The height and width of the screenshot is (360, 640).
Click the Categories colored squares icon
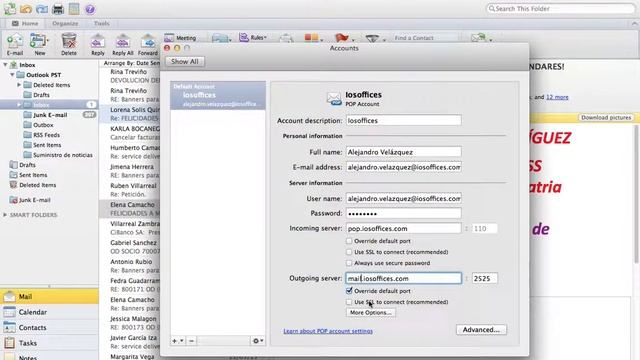[x=313, y=38]
